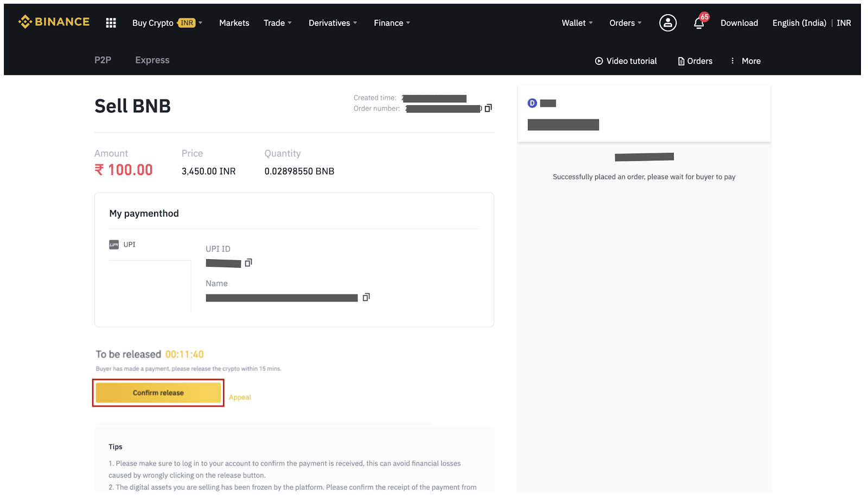Expand the top-bar Orders dropdown

coord(626,23)
